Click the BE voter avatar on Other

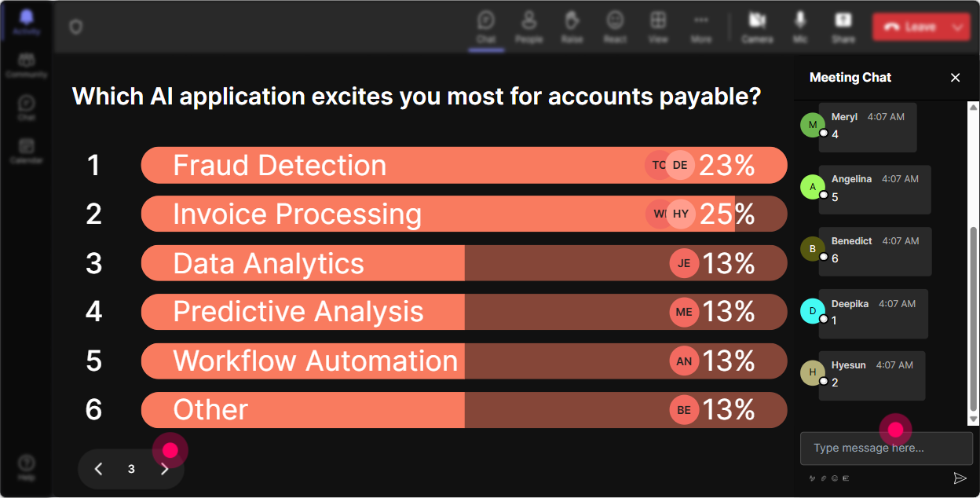[x=684, y=410]
